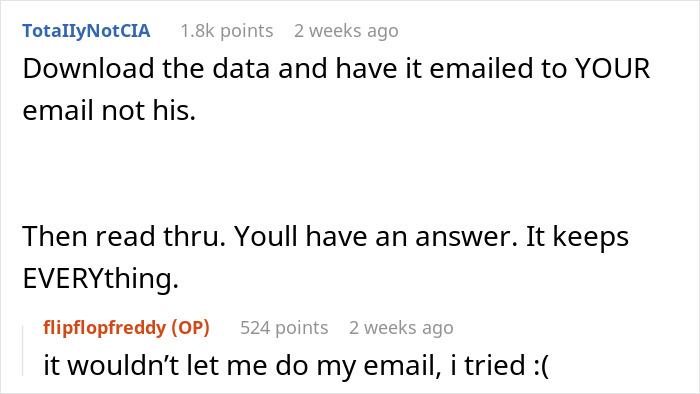Click the text line email not his.
This screenshot has height=394, width=700.
[x=109, y=110]
